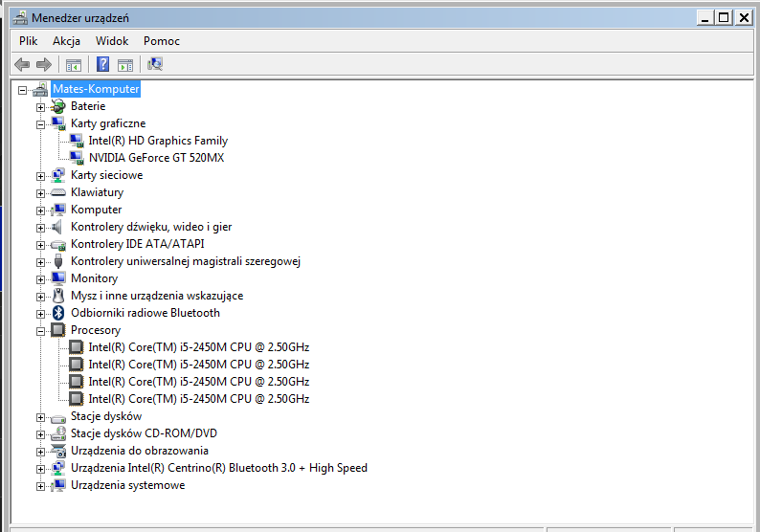This screenshot has width=760, height=532.
Task: Click Scan for hardware changes icon
Action: [155, 64]
